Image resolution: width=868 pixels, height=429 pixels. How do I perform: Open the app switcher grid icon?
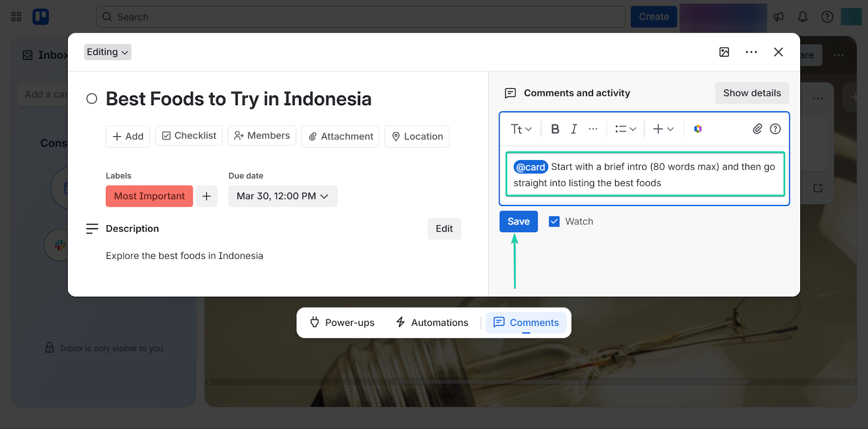coord(16,17)
